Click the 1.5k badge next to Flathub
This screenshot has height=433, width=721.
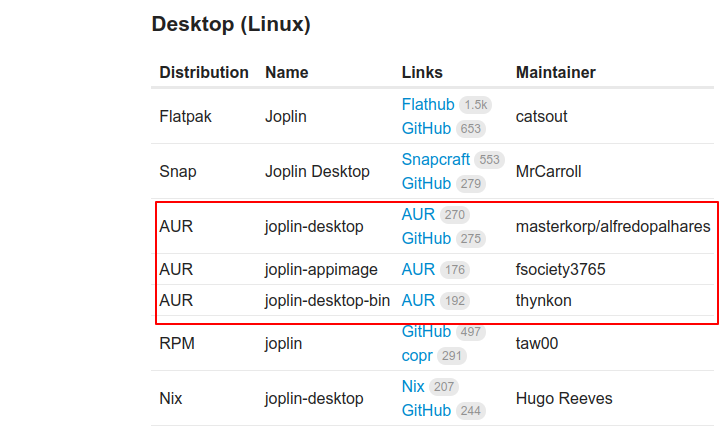tap(475, 105)
